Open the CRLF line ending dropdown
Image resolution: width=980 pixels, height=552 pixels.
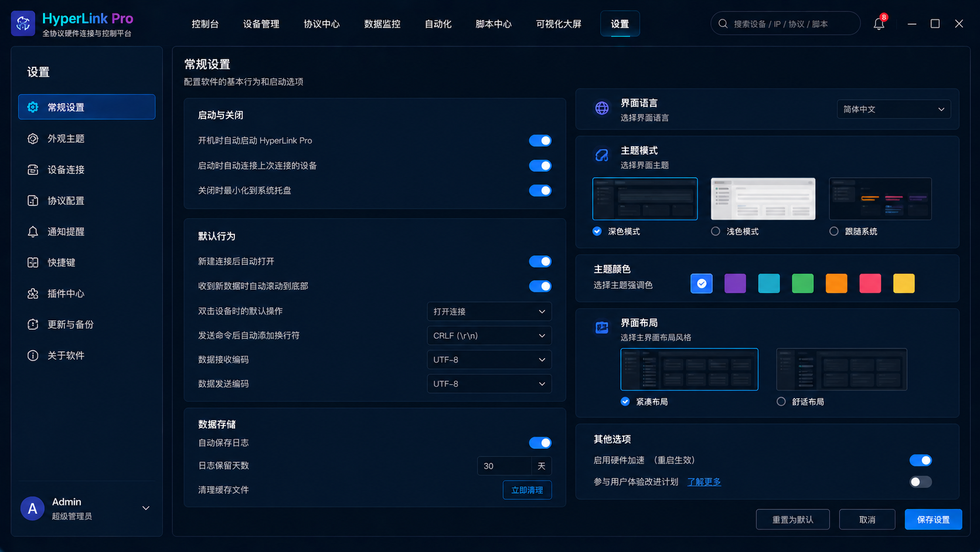click(489, 336)
